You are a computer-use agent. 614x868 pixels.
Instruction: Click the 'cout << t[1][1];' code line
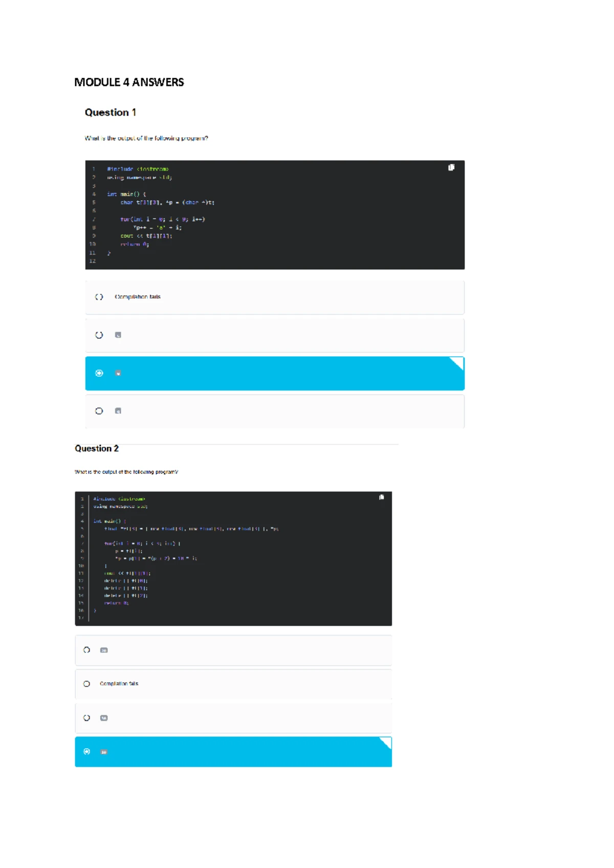(146, 236)
